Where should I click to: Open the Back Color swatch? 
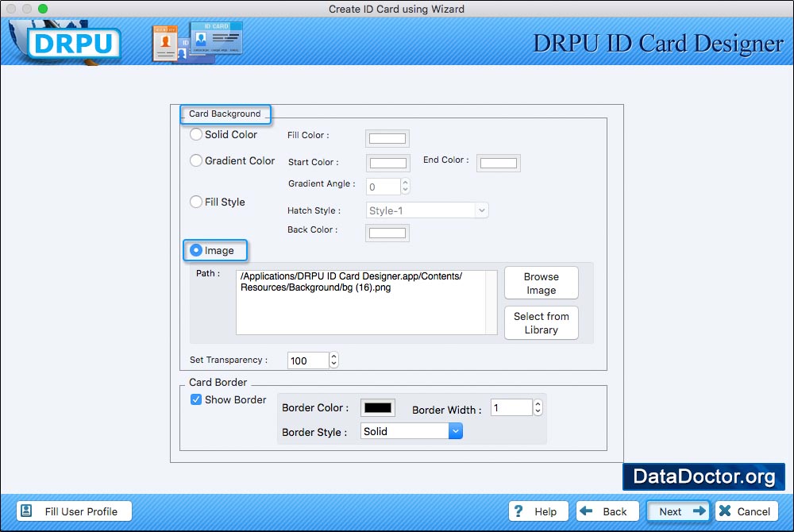pos(387,233)
